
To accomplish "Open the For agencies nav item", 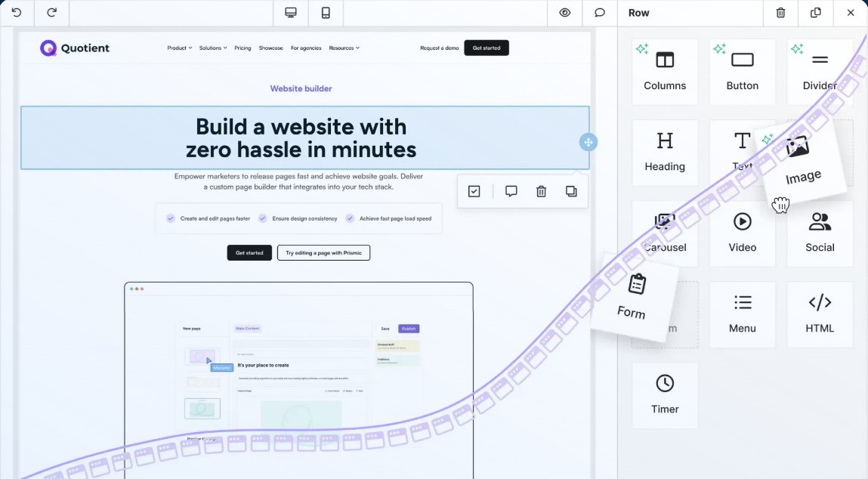I will [306, 48].
